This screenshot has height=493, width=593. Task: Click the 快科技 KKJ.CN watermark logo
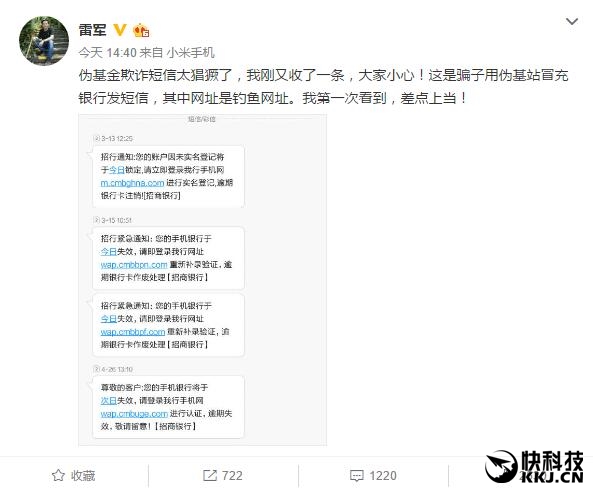click(534, 467)
